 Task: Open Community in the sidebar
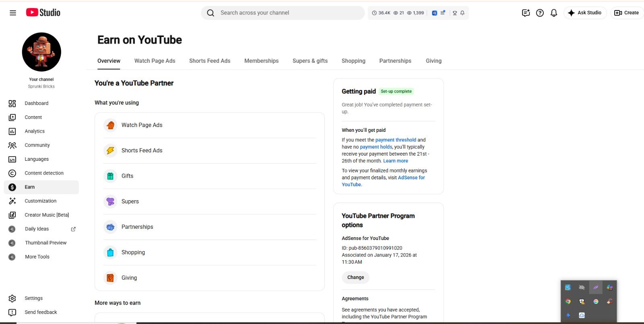point(41,145)
